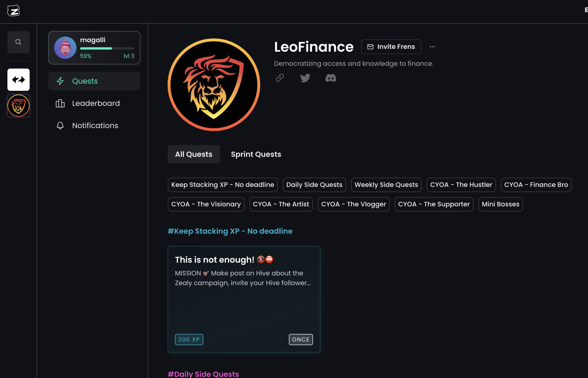Open the three-dot community options menu

point(432,47)
